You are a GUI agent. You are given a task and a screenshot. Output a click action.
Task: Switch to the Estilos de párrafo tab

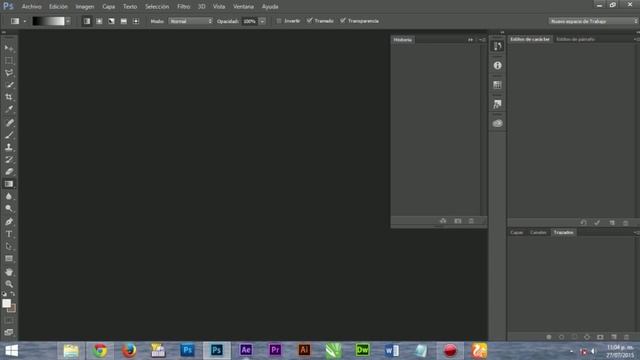(x=575, y=39)
